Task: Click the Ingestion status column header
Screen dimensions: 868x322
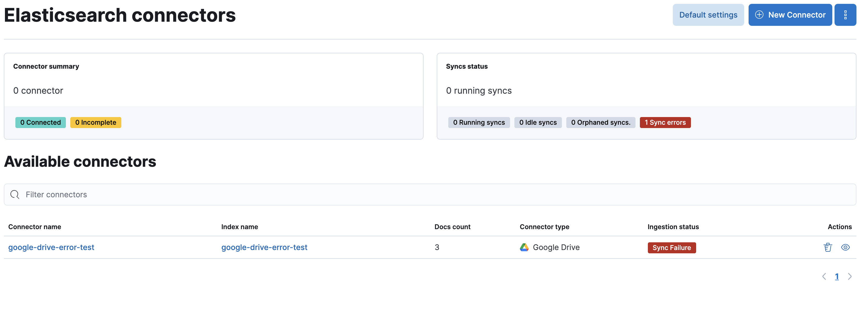Action: (x=673, y=227)
